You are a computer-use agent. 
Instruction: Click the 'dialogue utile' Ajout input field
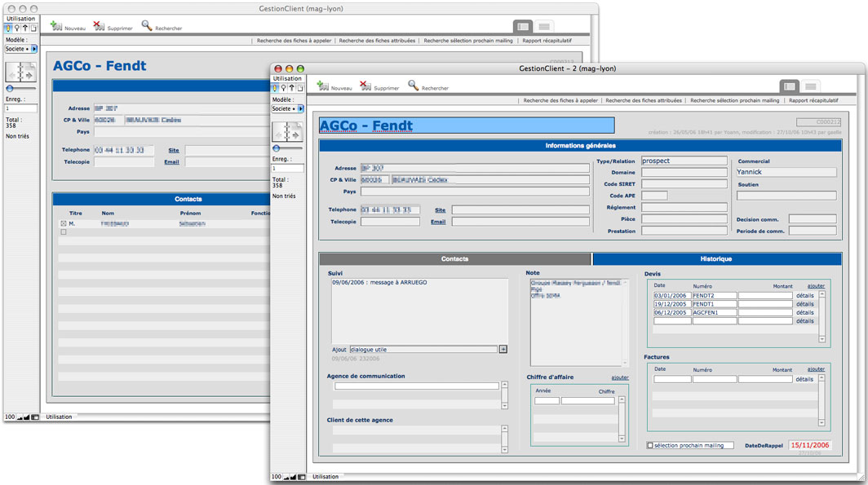[423, 350]
